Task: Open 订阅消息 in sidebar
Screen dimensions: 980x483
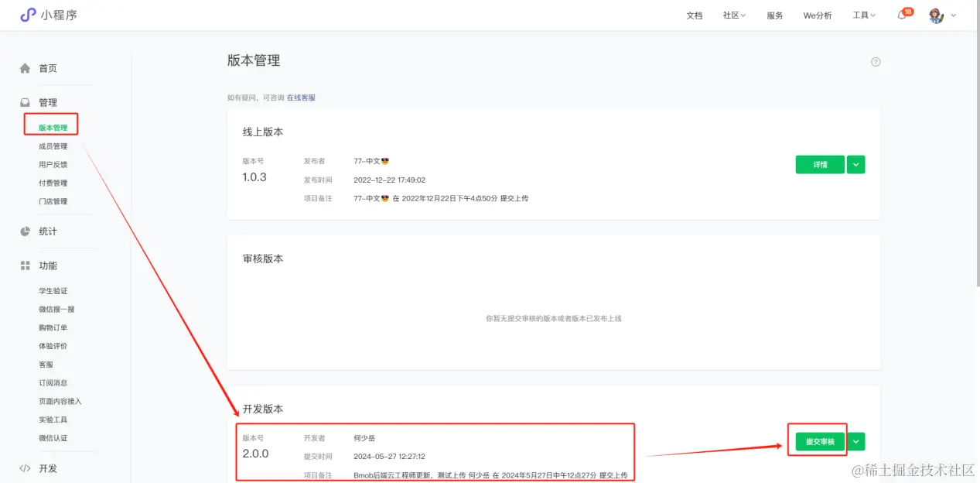Action: click(x=53, y=383)
